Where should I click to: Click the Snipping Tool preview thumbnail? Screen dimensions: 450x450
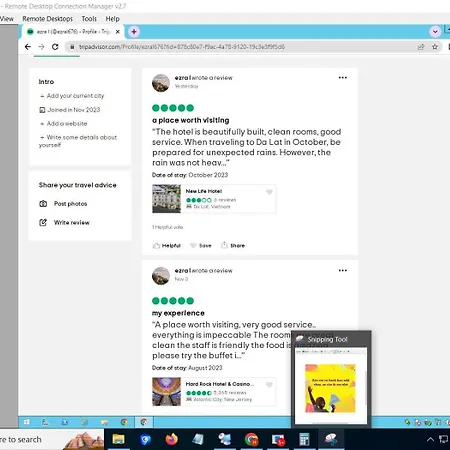(x=331, y=386)
